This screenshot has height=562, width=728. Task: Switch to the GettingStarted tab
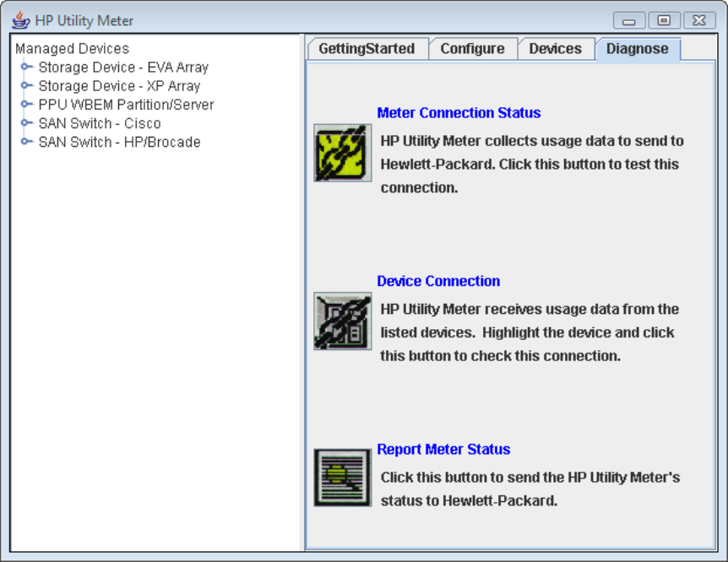367,49
